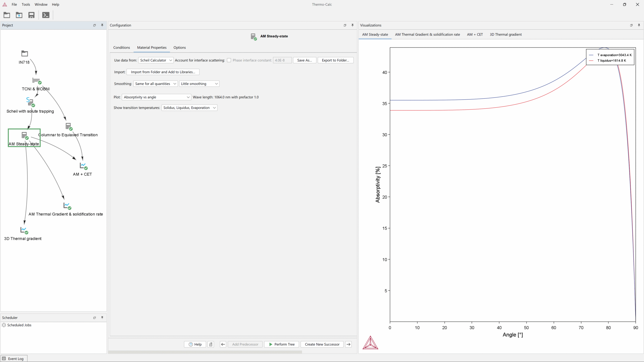Select the Show transition temperatures dropdown
This screenshot has width=644, height=362.
pos(189,107)
